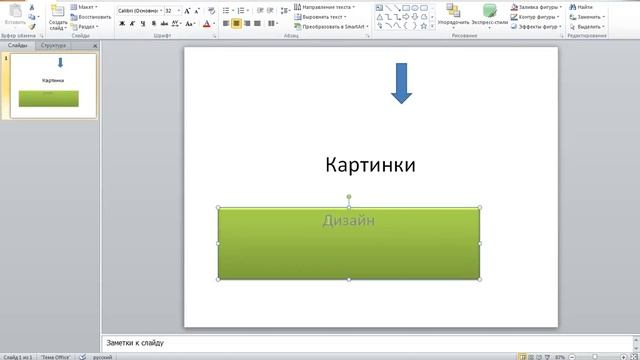
Task: Click Преобразовать в SmartArt button
Action: pyautogui.click(x=331, y=27)
